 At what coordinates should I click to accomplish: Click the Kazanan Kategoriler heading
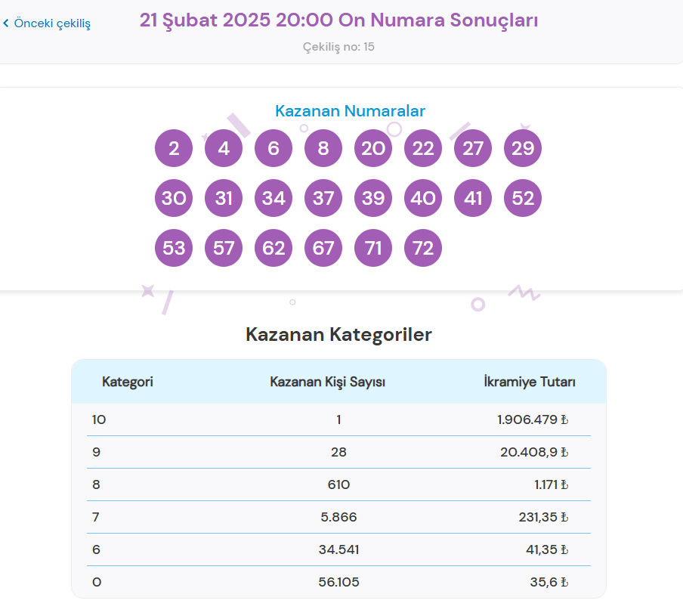coord(338,334)
